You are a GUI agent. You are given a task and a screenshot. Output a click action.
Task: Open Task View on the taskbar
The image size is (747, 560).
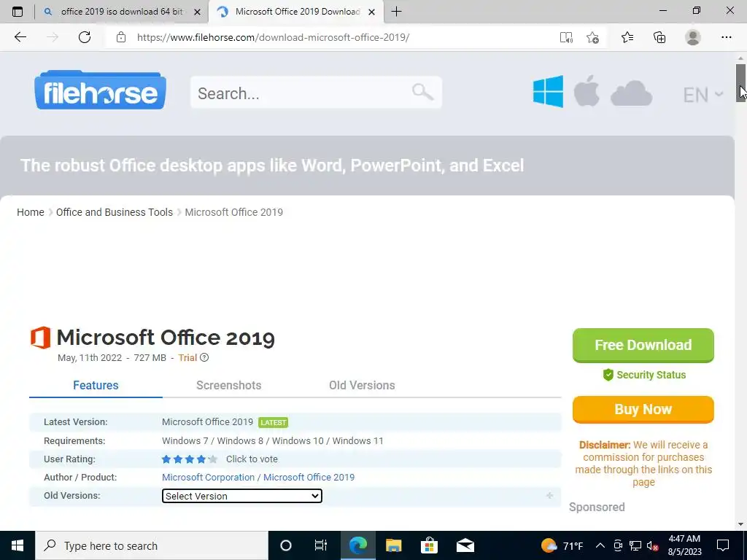point(321,545)
